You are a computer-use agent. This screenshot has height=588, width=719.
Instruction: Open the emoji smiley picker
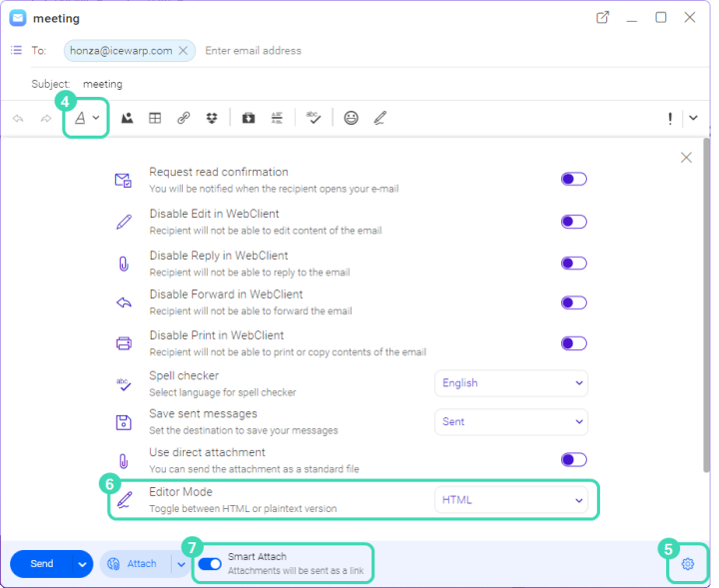click(352, 118)
